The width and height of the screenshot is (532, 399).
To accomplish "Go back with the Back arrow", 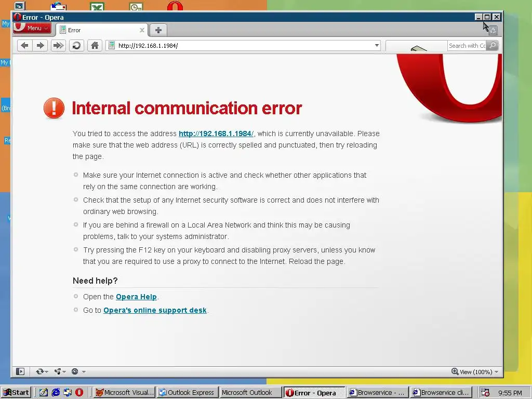I will [x=24, y=46].
